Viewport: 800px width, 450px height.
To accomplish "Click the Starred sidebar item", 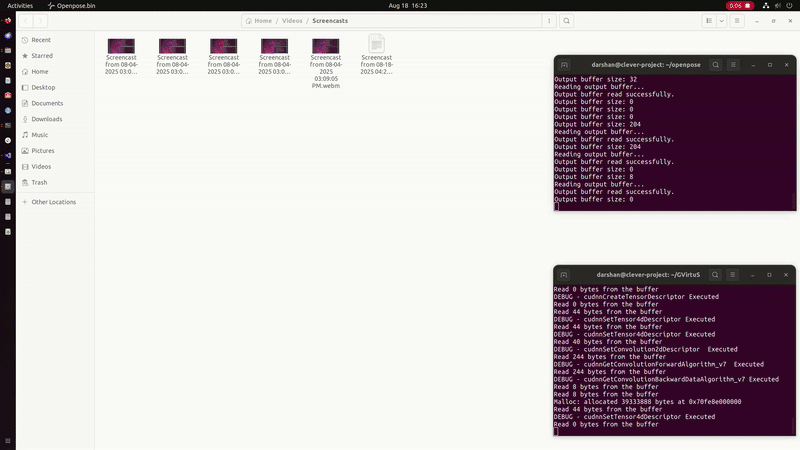I will point(41,56).
